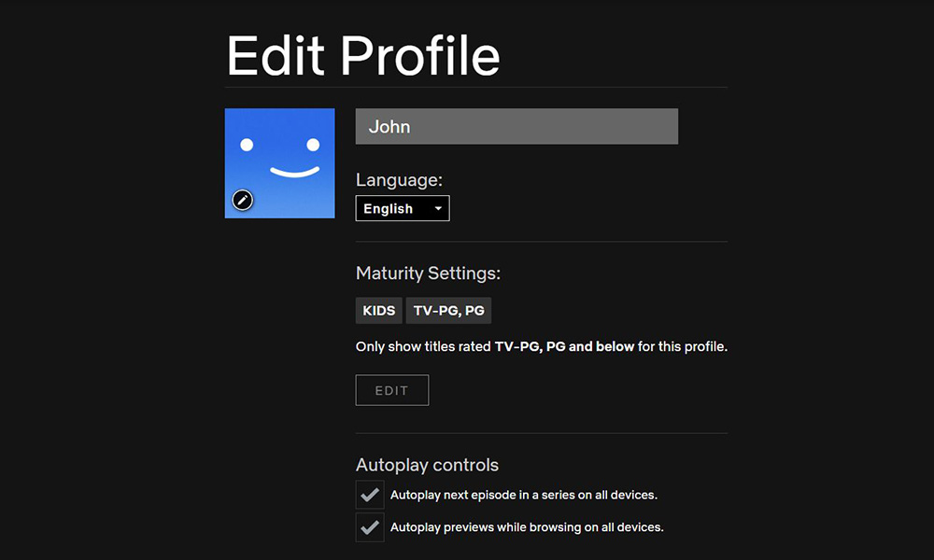Click the Edit Profile heading

coord(362,56)
